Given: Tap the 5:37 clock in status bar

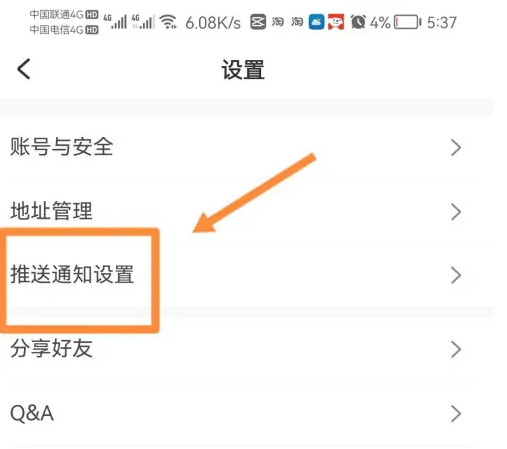Looking at the screenshot, I should (442, 23).
